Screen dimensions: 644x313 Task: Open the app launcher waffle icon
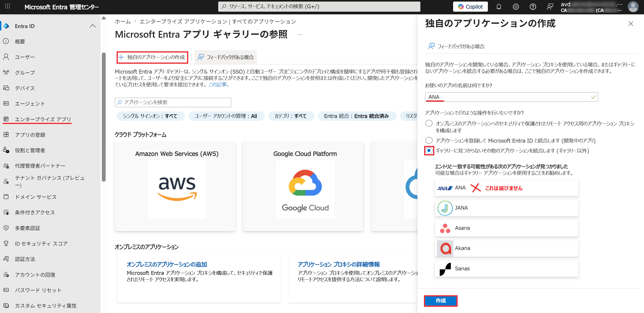coord(7,7)
